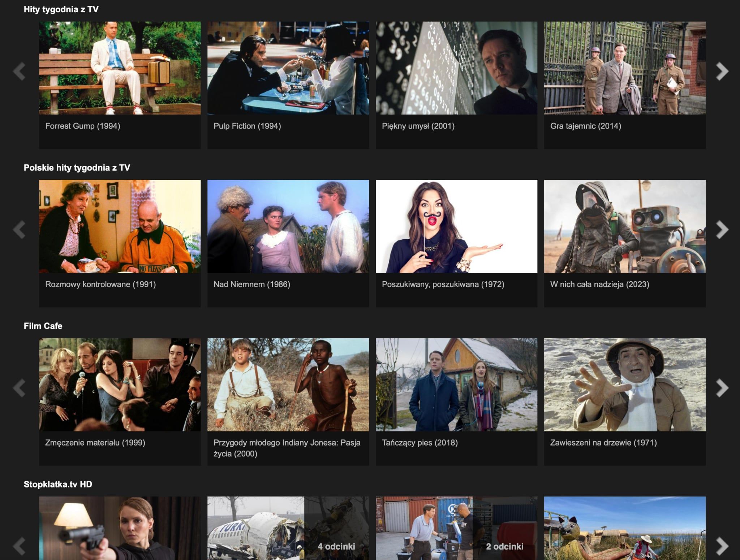Open the Piękny umysł thumbnail image
740x560 pixels.
[456, 68]
